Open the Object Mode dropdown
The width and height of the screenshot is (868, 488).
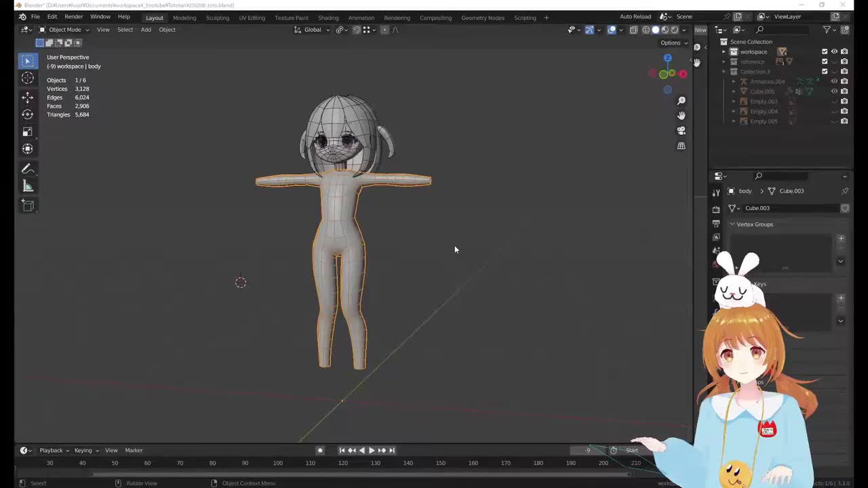[64, 30]
